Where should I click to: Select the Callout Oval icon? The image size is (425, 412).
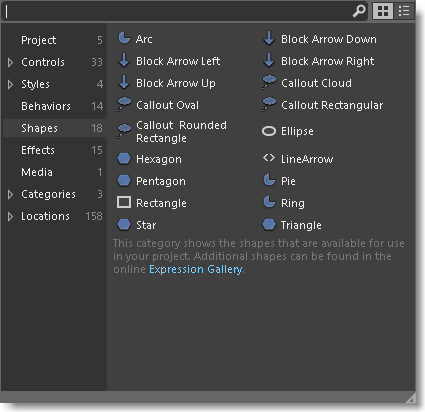click(x=124, y=104)
